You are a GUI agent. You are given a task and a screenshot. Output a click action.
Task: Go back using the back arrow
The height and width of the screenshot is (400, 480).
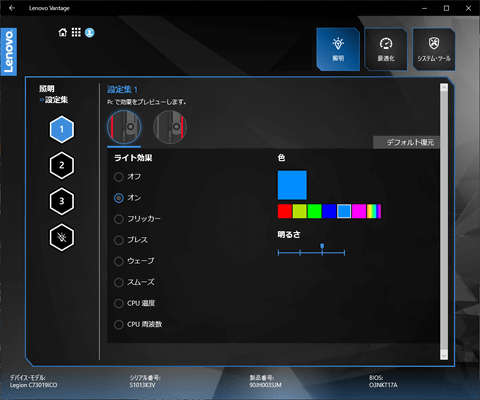click(12, 8)
